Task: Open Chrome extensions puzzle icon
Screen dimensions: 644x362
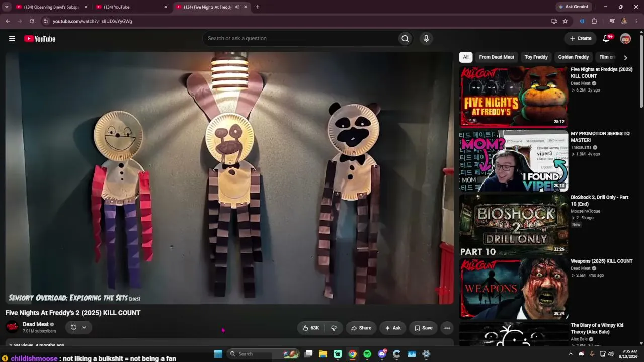Action: [x=594, y=21]
